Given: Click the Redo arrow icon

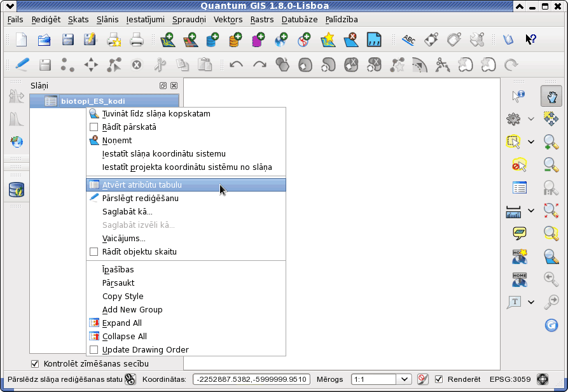Looking at the screenshot, I should tap(260, 65).
